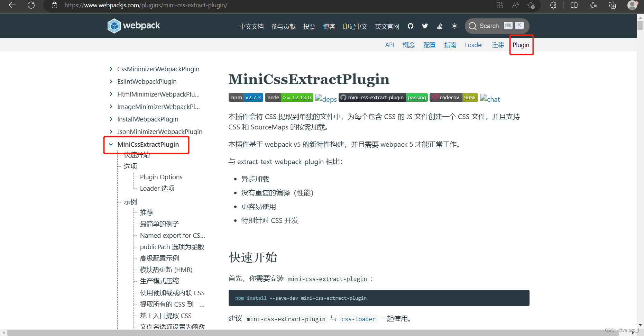Open webpack's GitHub page via GitHub icon
Image resolution: width=644 pixels, height=336 pixels.
[x=410, y=26]
